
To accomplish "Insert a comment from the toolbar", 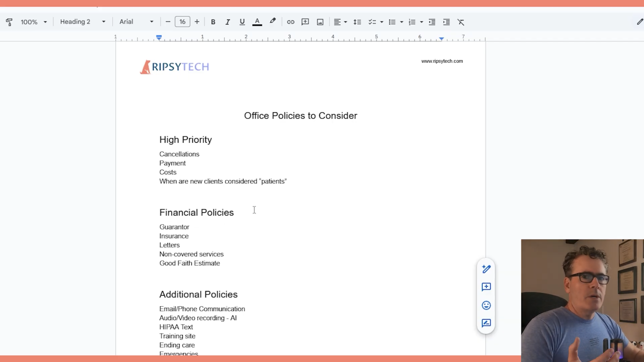I will click(x=305, y=22).
